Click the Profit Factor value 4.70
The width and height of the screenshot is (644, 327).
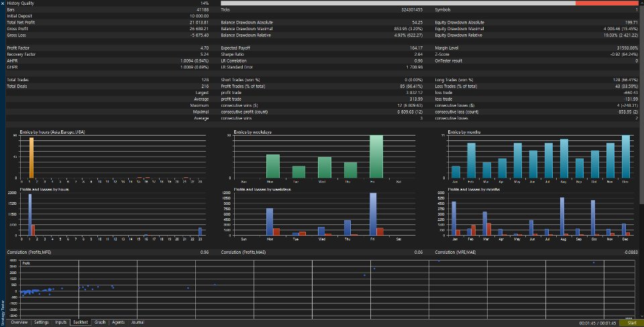205,48
